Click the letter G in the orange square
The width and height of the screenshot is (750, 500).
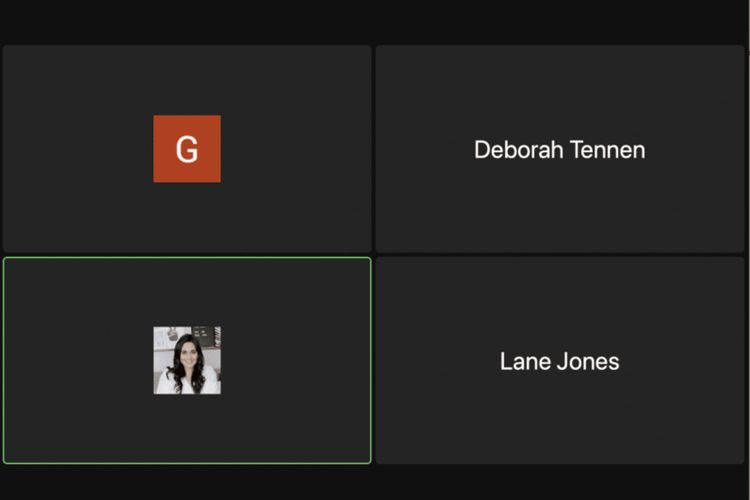pos(187,150)
